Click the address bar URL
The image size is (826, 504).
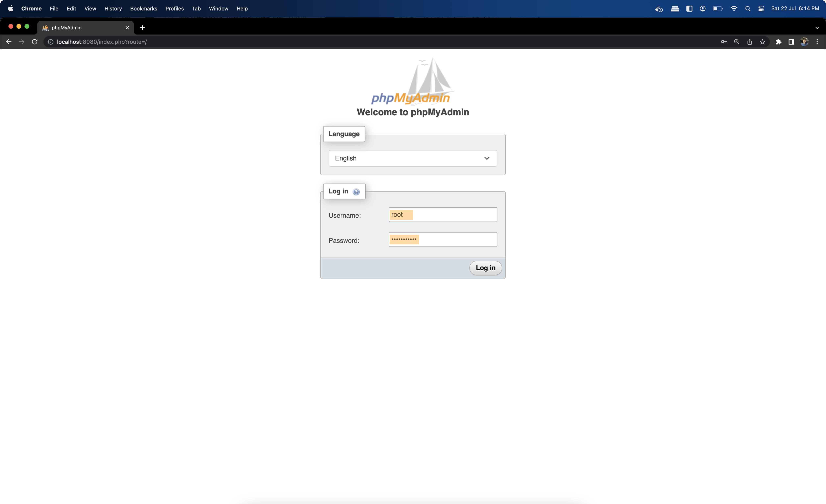102,42
